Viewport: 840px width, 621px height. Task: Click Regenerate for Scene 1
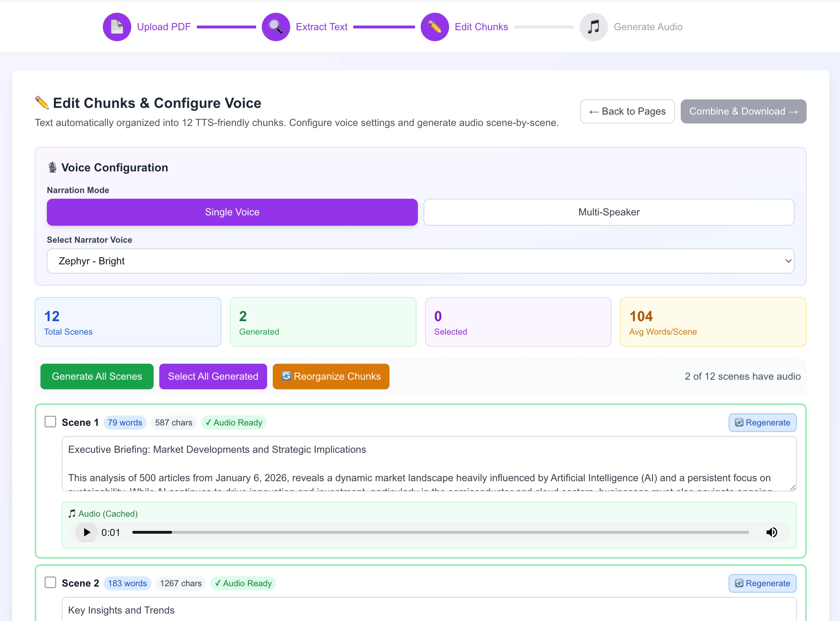pos(762,423)
